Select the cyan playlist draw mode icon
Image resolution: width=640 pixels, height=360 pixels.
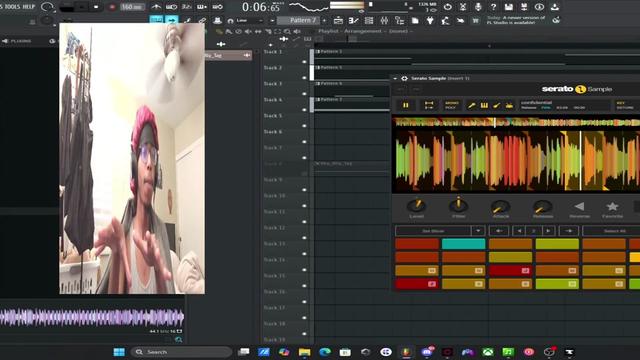[156, 20]
